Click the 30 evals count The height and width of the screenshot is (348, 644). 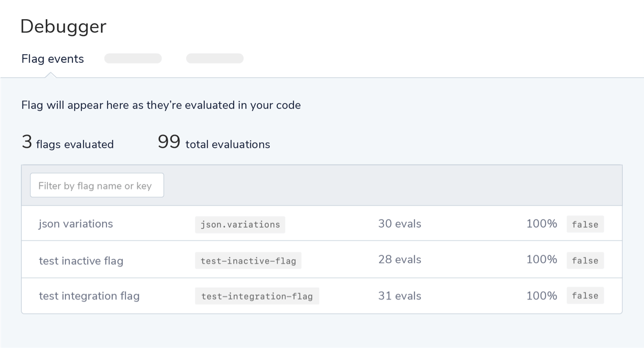tap(399, 224)
